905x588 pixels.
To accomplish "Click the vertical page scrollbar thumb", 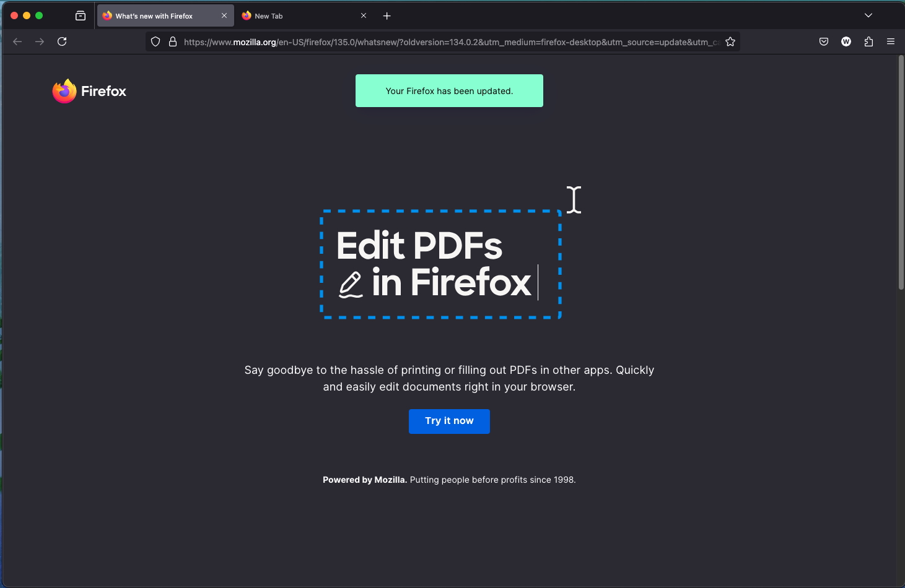I will 901,172.
